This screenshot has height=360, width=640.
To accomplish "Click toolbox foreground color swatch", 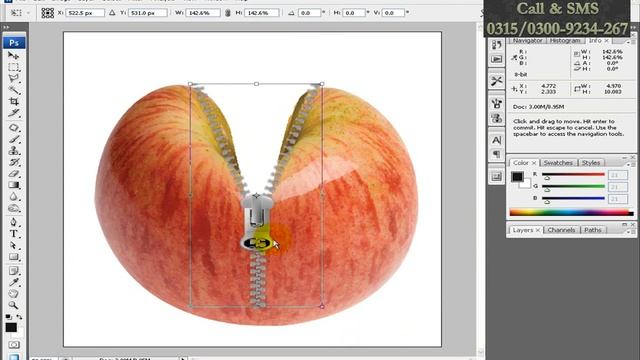I will tap(11, 327).
